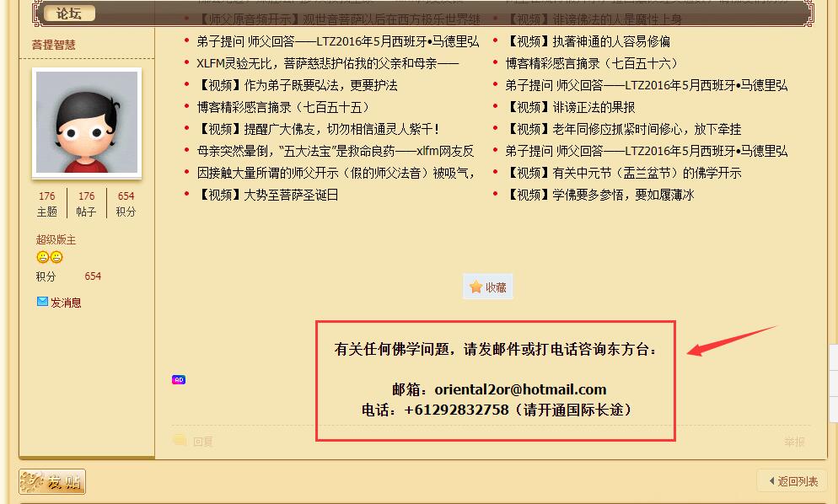Open 【视频】有关中元节（盂兰盆节）的佛学开示 link
Screen dimensions: 838x504
[x=623, y=173]
